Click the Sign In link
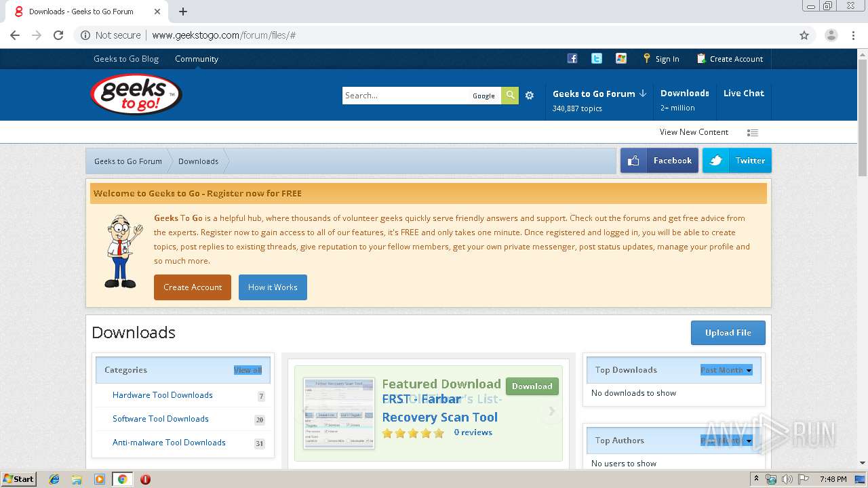Viewport: 868px width, 488px height. pyautogui.click(x=661, y=59)
